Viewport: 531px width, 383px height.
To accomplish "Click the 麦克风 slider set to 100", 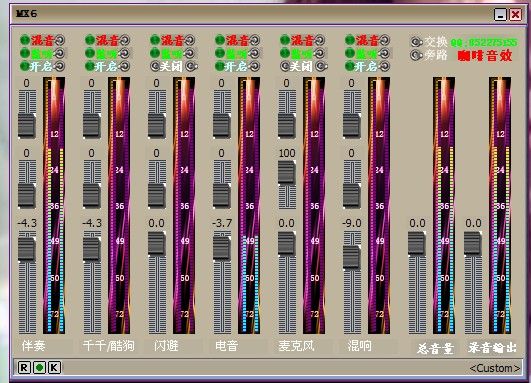I will [x=286, y=172].
